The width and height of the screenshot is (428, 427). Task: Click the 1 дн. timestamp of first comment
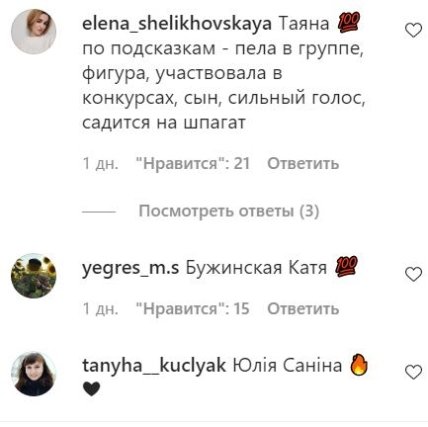point(100,163)
